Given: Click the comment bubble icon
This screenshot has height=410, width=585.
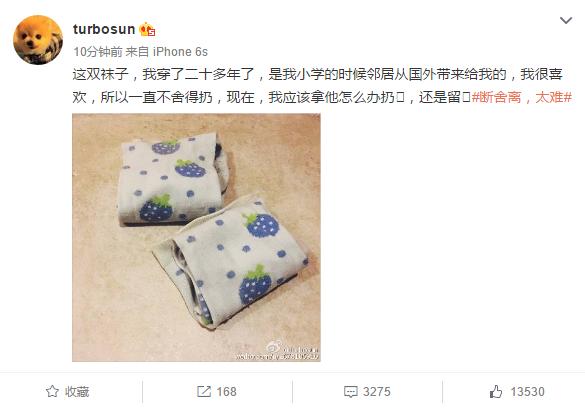Looking at the screenshot, I should [350, 392].
